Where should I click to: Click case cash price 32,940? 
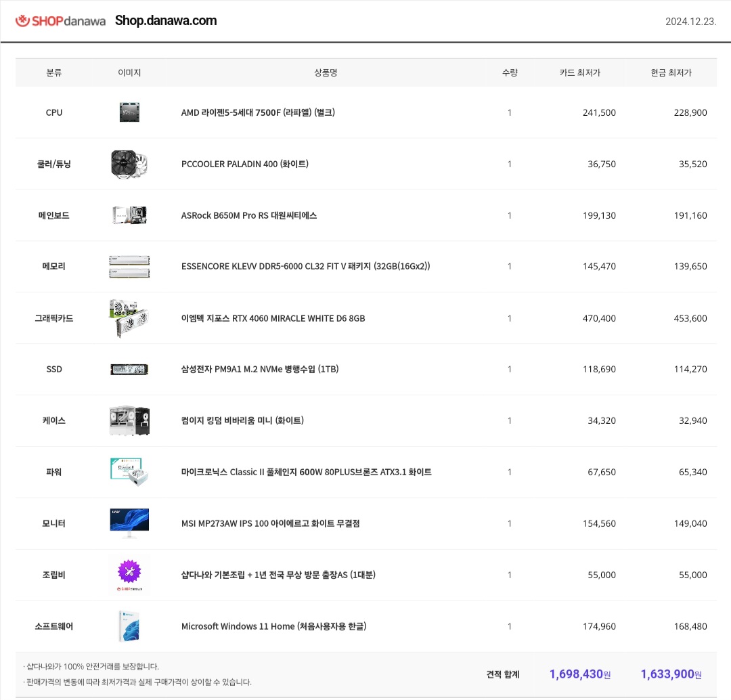(693, 420)
